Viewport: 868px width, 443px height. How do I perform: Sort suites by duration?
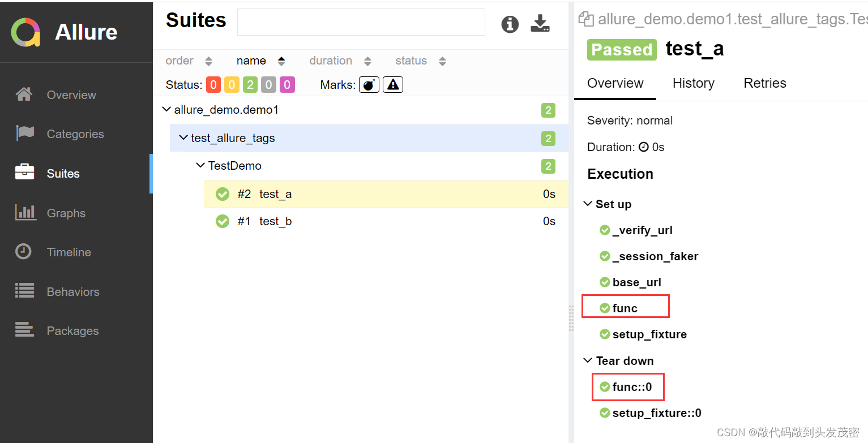point(340,61)
